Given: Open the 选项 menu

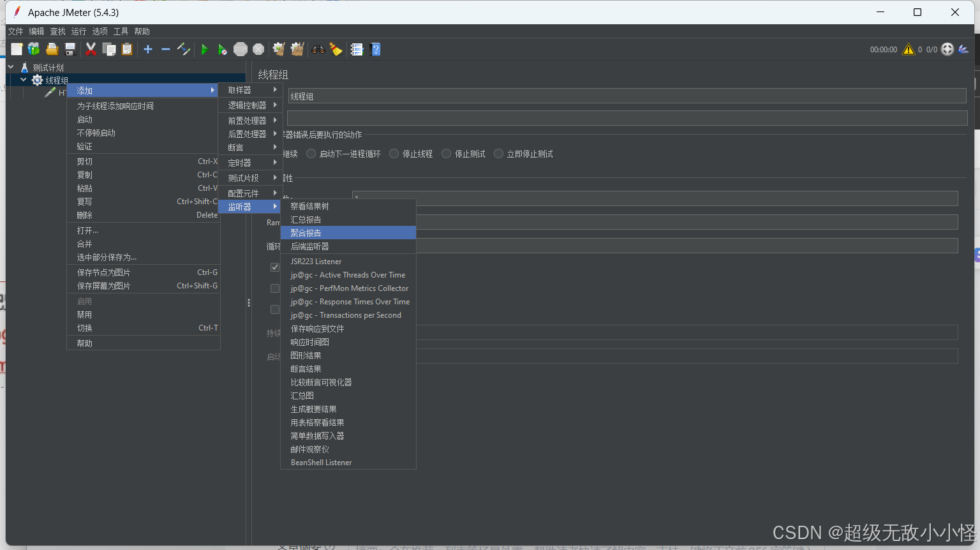Looking at the screenshot, I should (100, 31).
